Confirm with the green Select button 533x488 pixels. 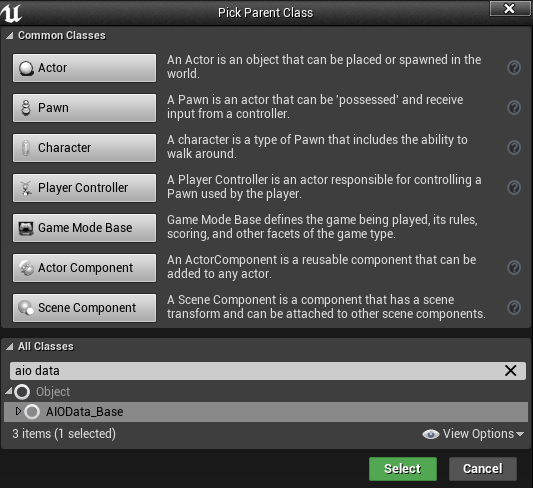point(403,469)
